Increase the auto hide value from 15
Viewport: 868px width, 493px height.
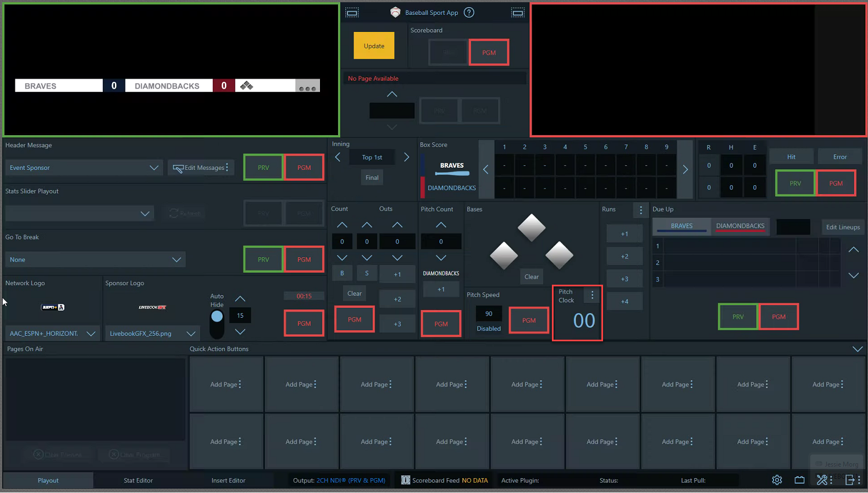[x=240, y=299]
